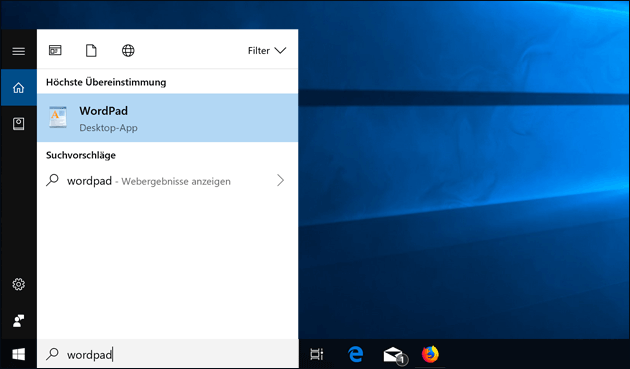Expand wordpad suggestion chevron arrow
This screenshot has width=630, height=369.
[x=280, y=180]
